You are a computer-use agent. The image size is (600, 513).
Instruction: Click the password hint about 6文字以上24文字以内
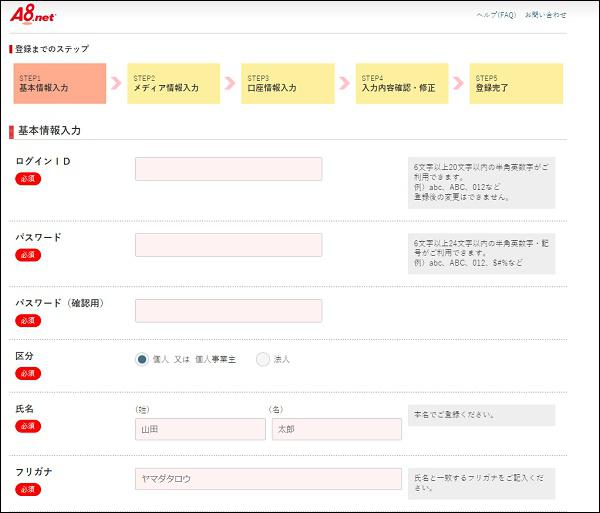(x=481, y=253)
